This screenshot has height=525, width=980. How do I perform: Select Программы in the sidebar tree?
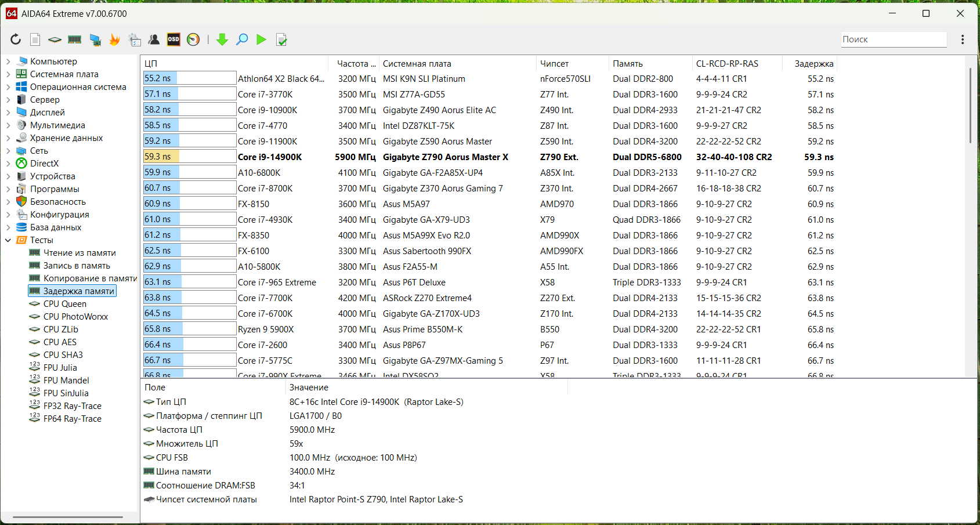point(55,189)
